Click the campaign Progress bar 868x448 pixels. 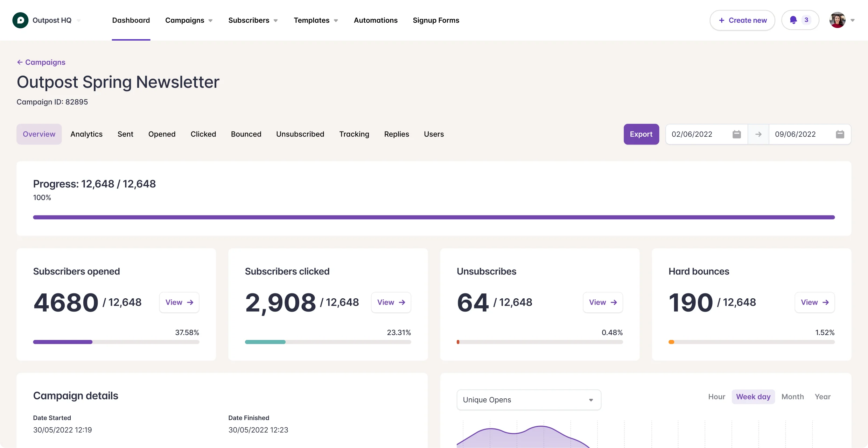click(x=434, y=218)
